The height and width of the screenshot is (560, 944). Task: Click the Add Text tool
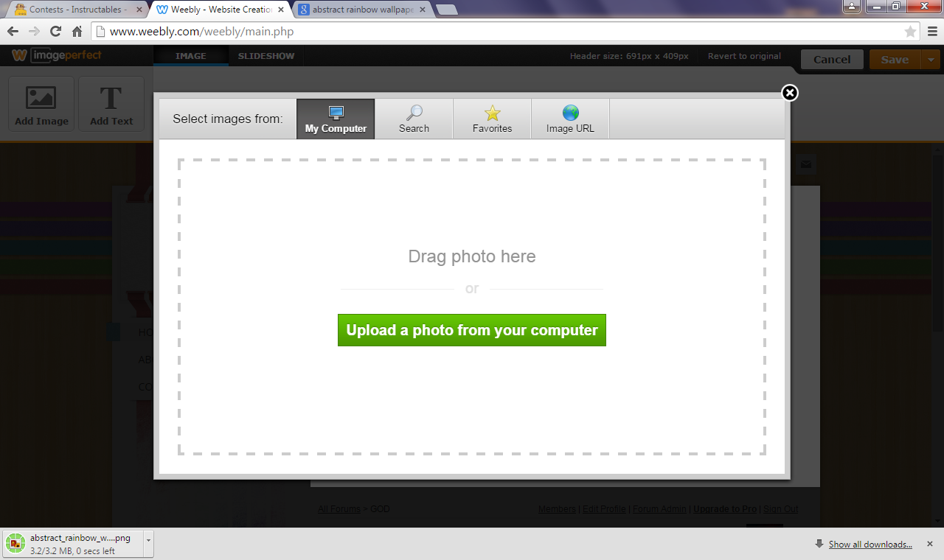[111, 104]
